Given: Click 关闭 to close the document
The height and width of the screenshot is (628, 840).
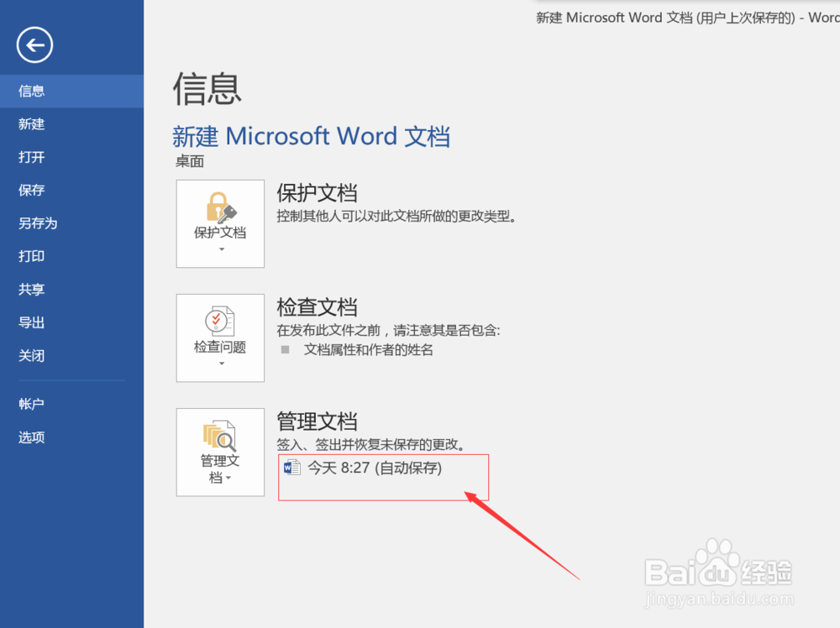Looking at the screenshot, I should coord(71,356).
